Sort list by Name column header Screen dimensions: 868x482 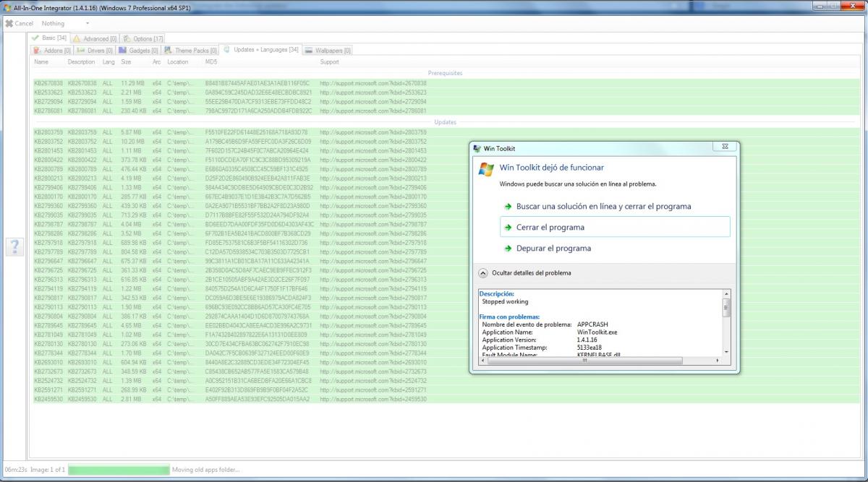click(x=41, y=62)
